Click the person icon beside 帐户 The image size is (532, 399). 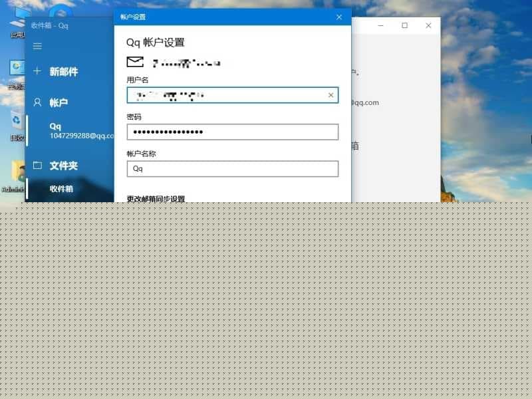pyautogui.click(x=37, y=102)
